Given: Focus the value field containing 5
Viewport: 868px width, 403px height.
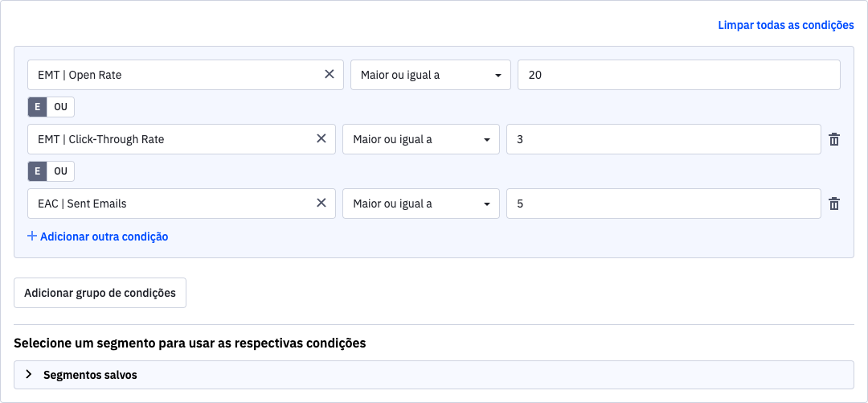Looking at the screenshot, I should click(x=664, y=204).
